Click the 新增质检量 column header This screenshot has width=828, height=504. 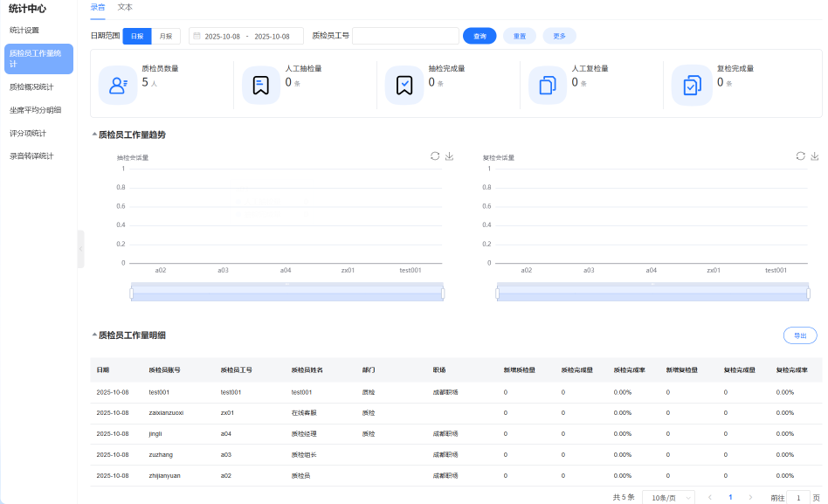520,369
